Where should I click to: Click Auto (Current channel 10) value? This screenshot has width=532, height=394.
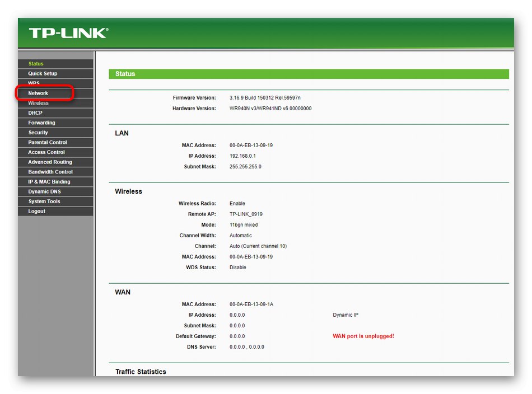[258, 246]
